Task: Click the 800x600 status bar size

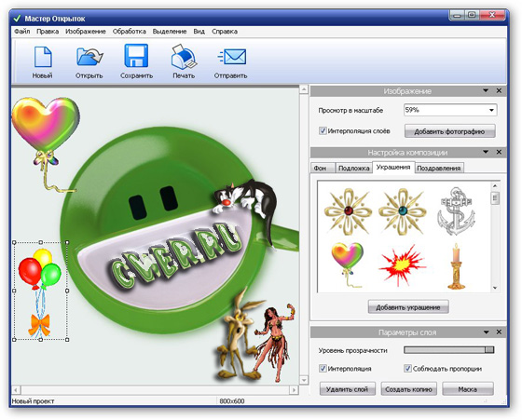Action: click(232, 401)
